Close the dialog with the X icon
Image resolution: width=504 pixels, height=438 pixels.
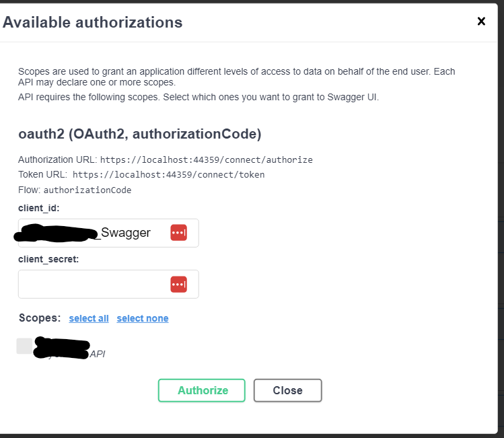[x=481, y=22]
